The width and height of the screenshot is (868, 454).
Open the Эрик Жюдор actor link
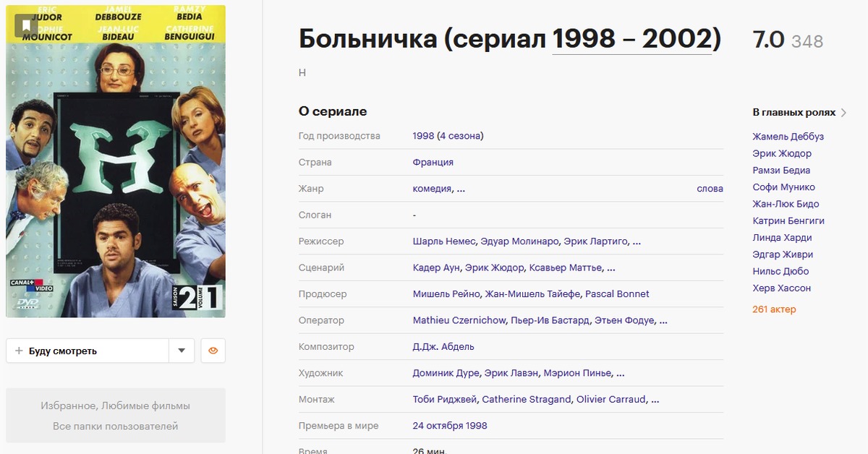click(x=782, y=153)
